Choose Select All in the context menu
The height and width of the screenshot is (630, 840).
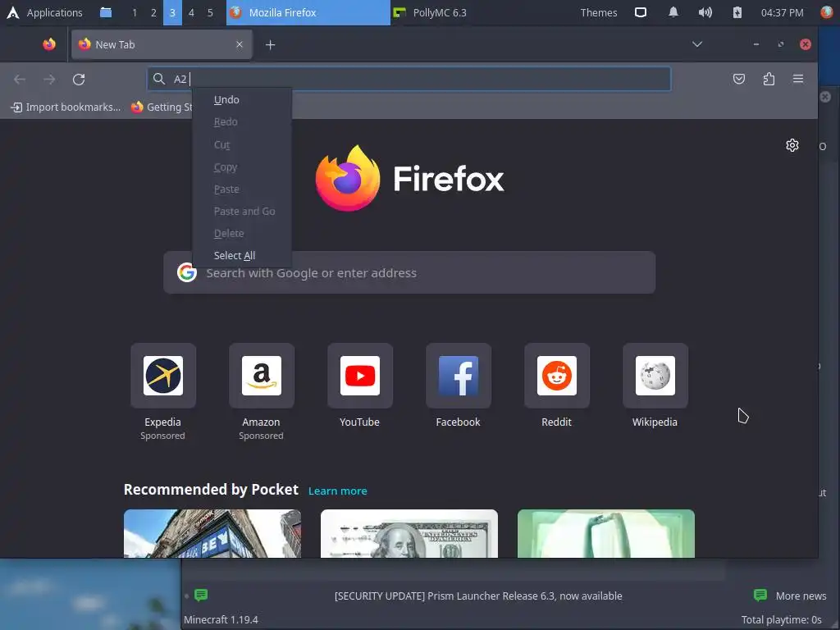[242, 256]
